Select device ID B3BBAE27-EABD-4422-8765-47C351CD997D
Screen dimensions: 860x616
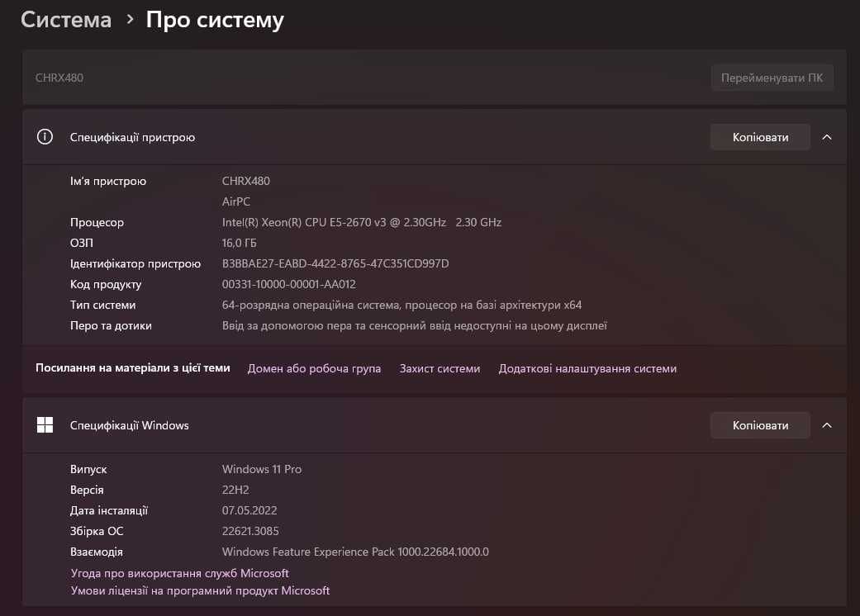pyautogui.click(x=335, y=263)
